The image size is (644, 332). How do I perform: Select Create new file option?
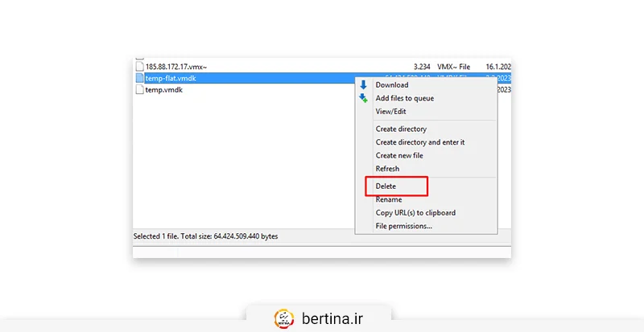[x=399, y=155]
